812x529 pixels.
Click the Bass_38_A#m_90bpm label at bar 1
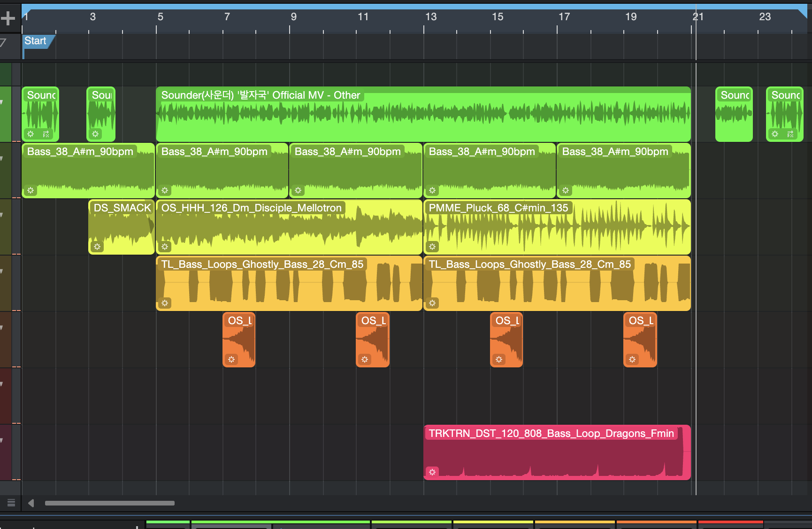point(80,151)
